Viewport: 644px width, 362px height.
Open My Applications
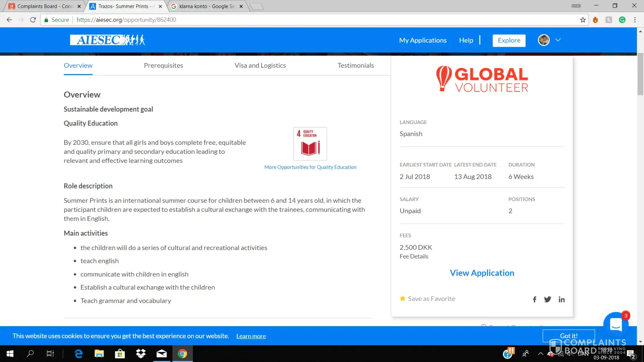point(423,40)
